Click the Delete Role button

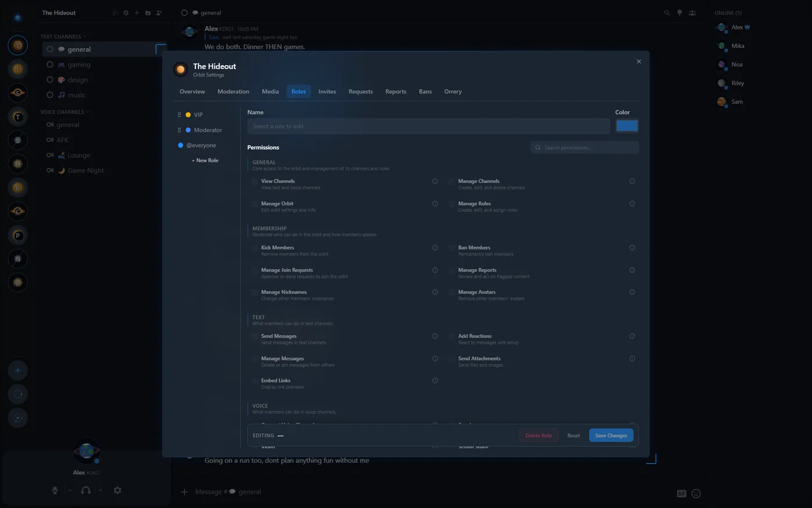pyautogui.click(x=538, y=435)
